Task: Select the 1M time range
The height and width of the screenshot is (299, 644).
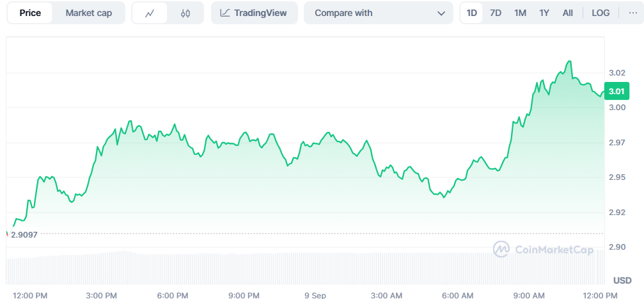Action: click(520, 13)
